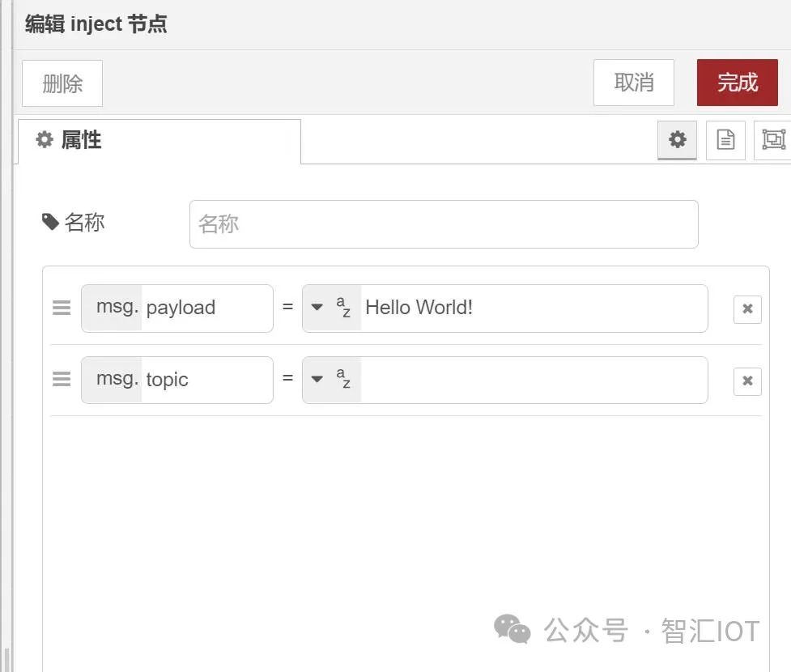This screenshot has width=791, height=672.
Task: Grab the payload row reorder handle
Action: [x=62, y=307]
